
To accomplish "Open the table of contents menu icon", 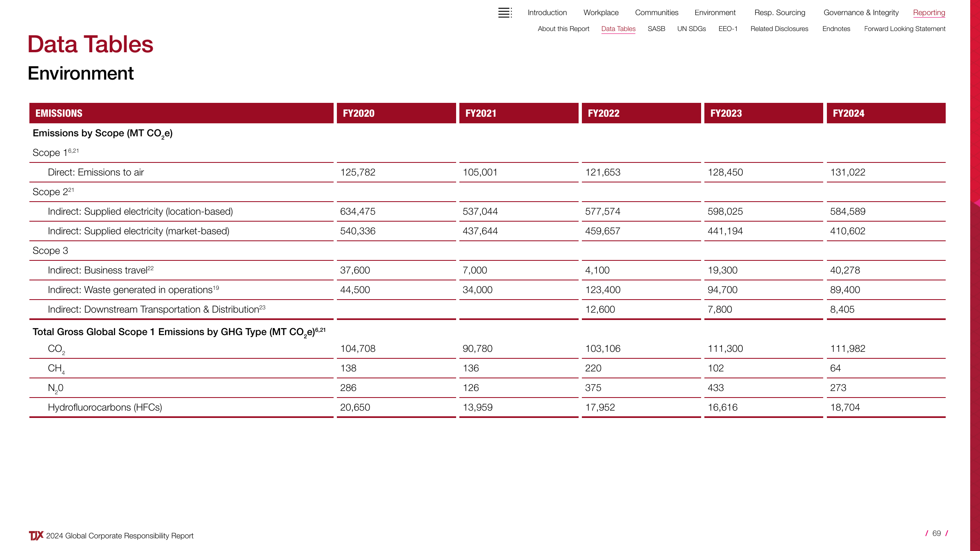I will coord(505,13).
